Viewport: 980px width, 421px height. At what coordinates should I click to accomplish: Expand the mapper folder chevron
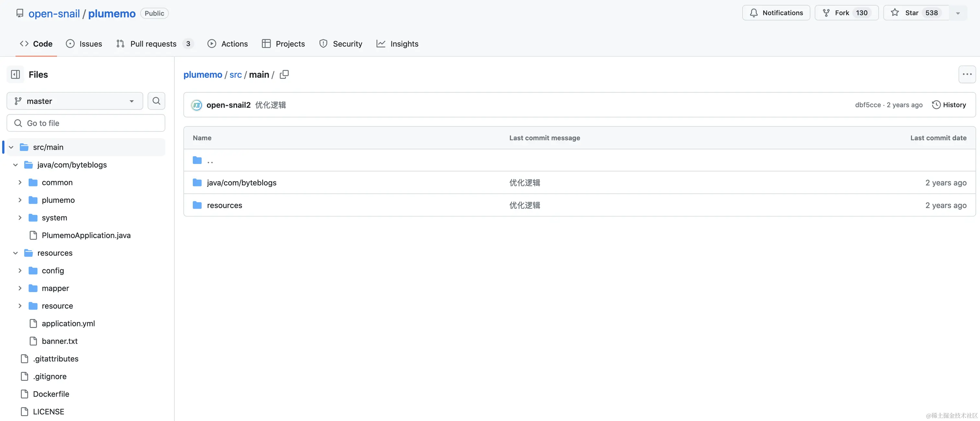click(x=20, y=288)
